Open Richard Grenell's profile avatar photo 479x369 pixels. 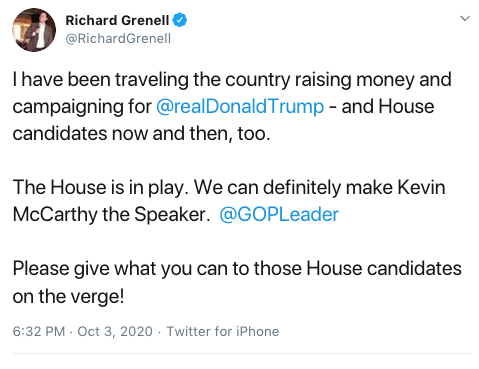click(x=34, y=30)
